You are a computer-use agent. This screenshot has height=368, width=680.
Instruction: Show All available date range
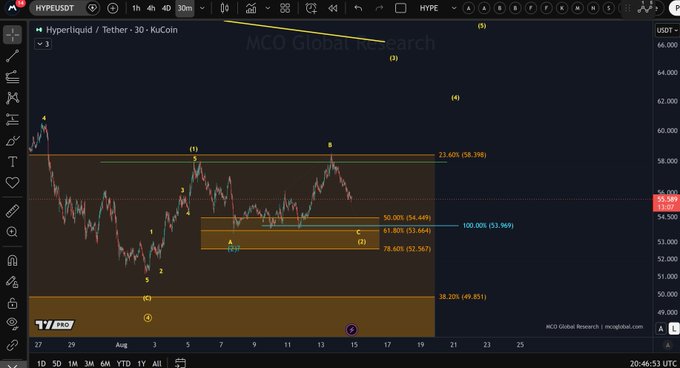pos(157,364)
